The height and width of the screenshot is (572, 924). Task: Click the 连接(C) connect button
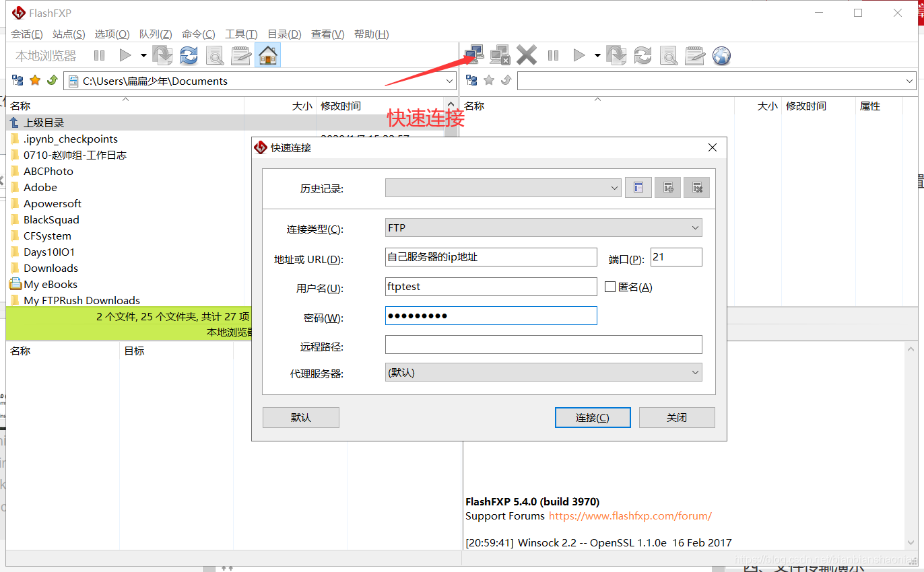[x=593, y=417]
